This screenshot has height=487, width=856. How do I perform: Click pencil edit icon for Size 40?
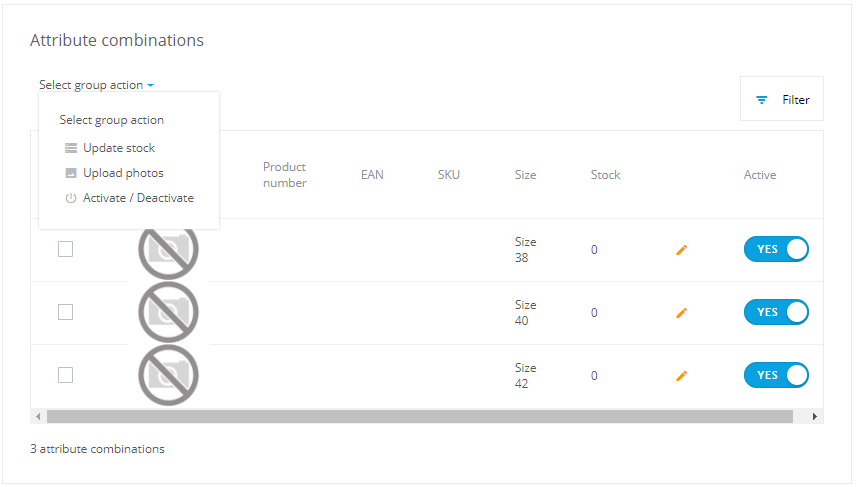pos(682,313)
